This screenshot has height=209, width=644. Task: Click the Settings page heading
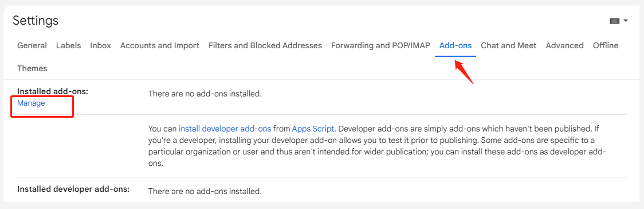(36, 20)
